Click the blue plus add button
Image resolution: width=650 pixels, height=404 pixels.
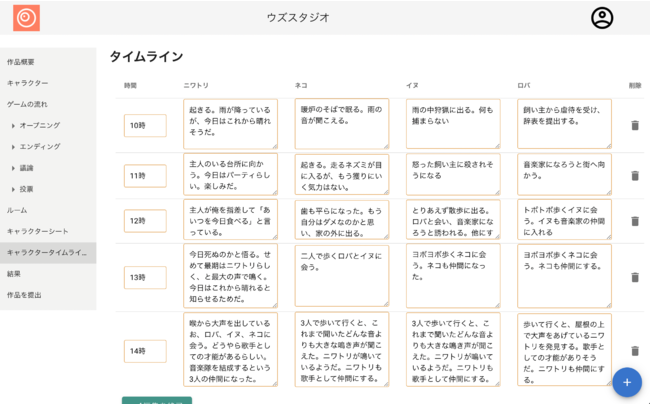[x=626, y=382]
